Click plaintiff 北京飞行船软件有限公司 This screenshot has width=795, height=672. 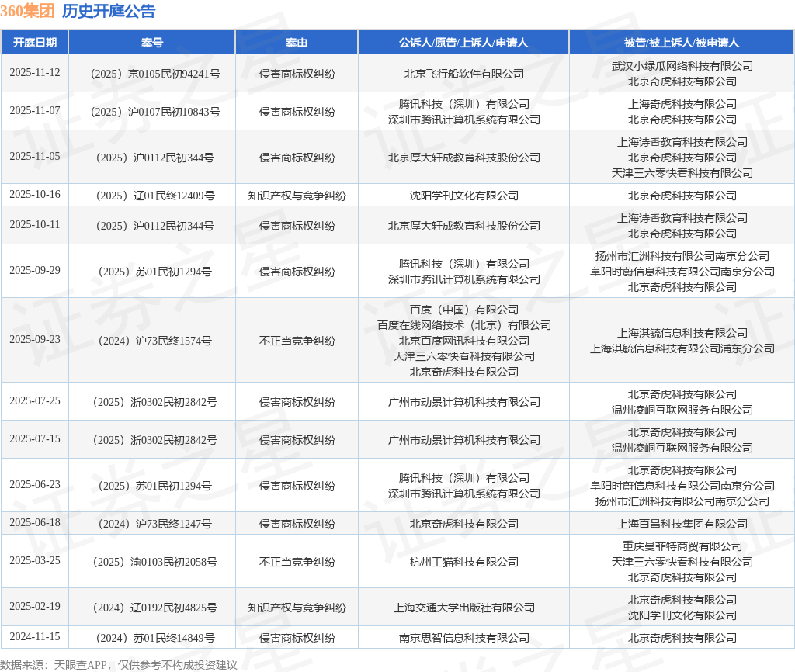(463, 74)
